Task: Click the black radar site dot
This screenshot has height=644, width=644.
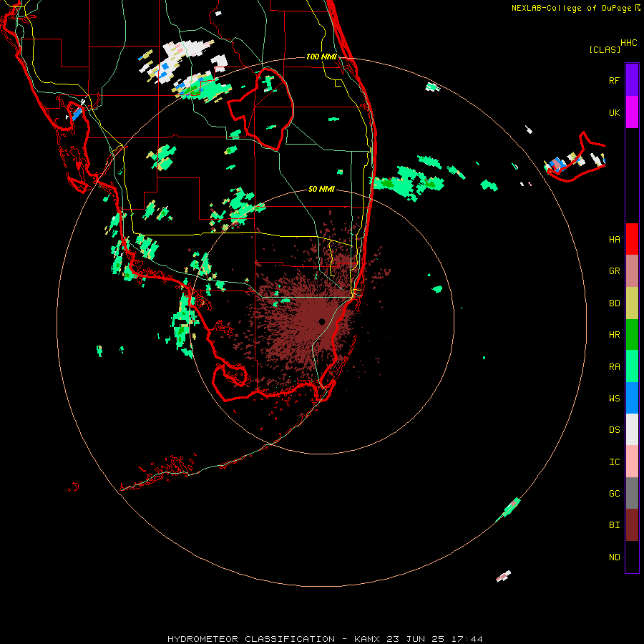Action: point(321,321)
